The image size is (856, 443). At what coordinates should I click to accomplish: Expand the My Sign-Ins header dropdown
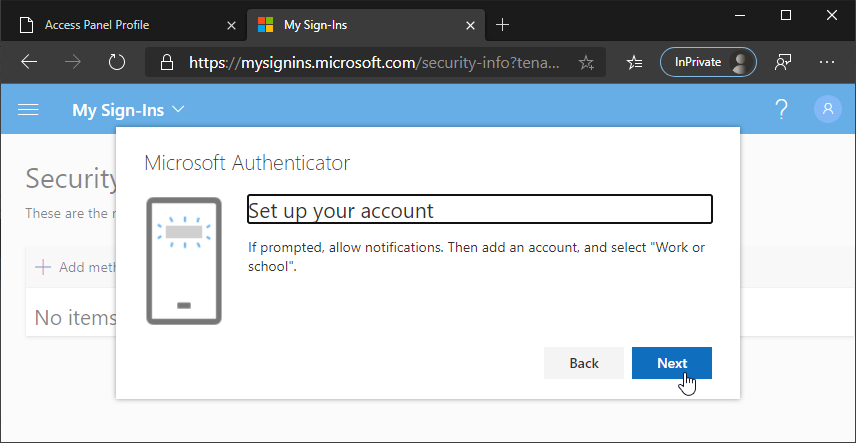(179, 110)
